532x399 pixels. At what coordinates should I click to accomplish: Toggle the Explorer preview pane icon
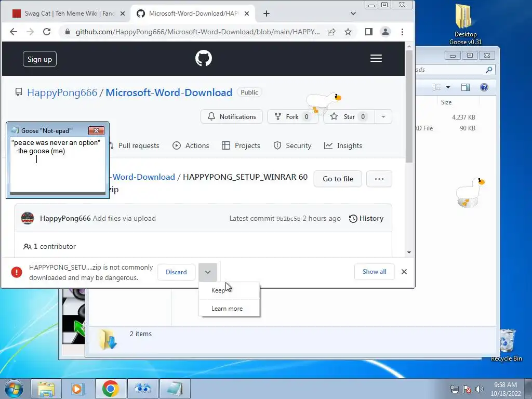click(465, 87)
